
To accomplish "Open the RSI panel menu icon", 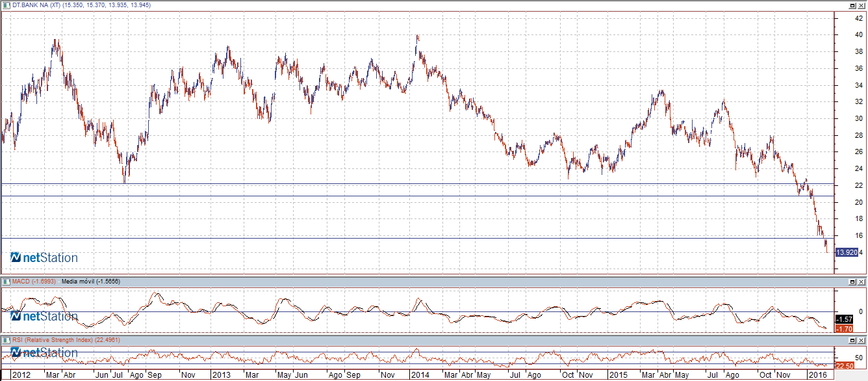I will click(5, 340).
